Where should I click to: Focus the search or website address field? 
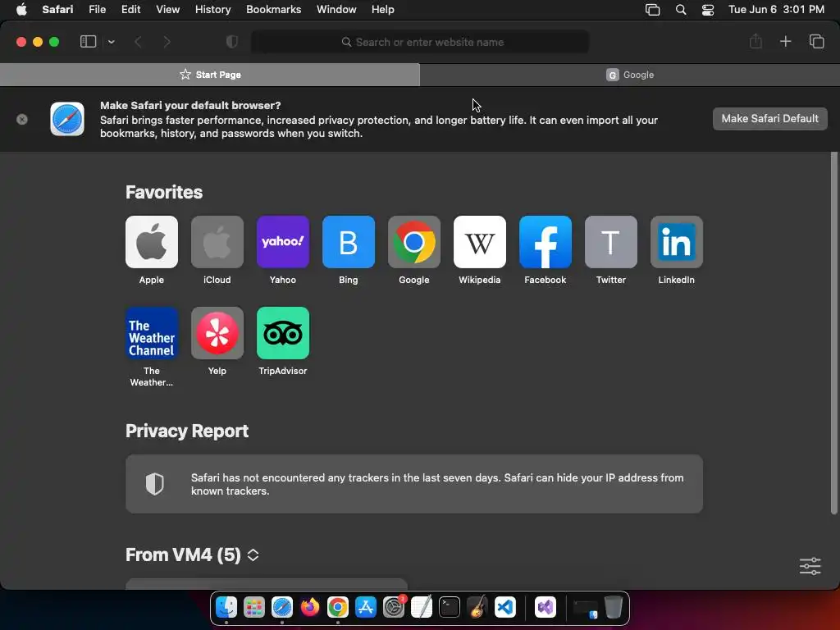[x=420, y=42]
